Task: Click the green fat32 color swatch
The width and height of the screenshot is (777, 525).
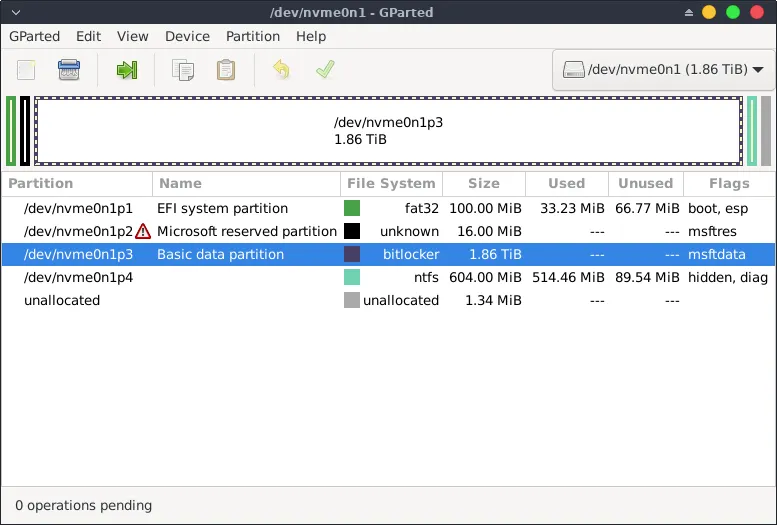Action: [x=352, y=208]
